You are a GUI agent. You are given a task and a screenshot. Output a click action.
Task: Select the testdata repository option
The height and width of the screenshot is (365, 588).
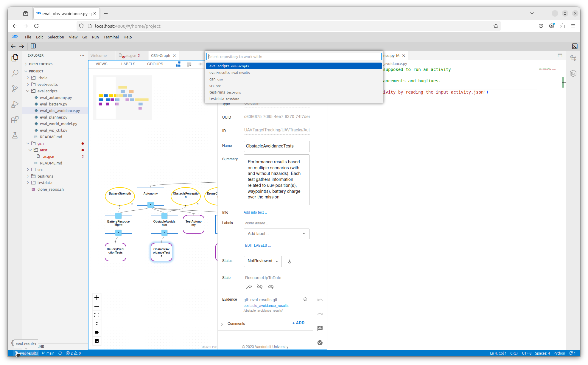point(294,99)
